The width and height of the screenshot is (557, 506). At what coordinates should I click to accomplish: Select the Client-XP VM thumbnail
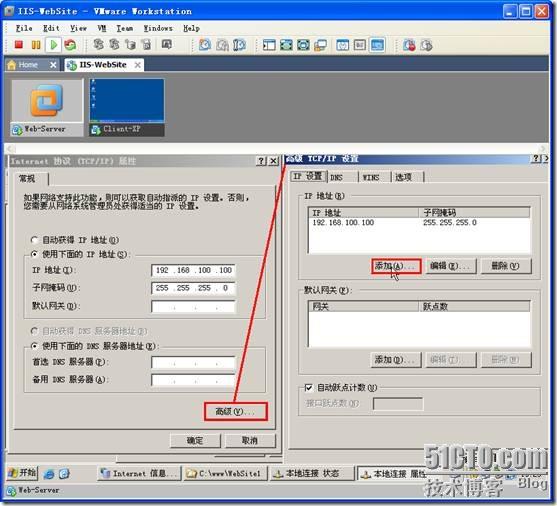point(127,108)
